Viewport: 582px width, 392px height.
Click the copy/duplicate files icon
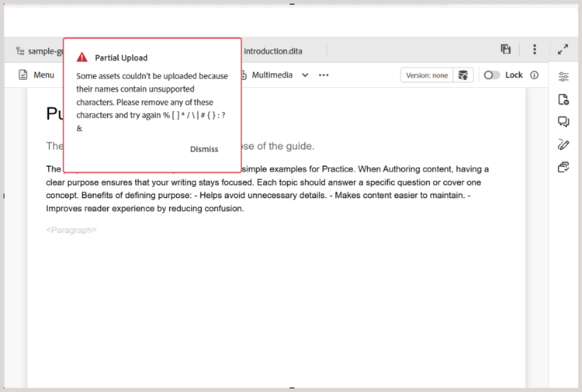click(x=505, y=49)
